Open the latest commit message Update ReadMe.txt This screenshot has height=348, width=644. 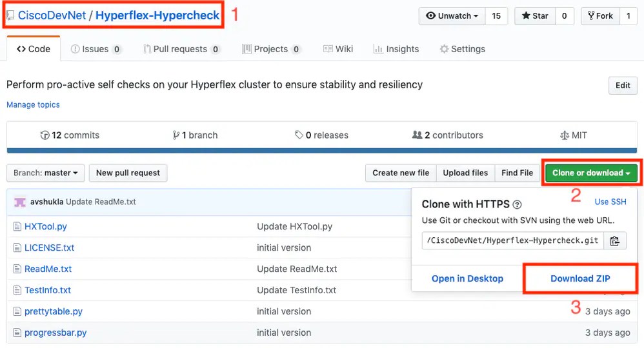pos(101,202)
